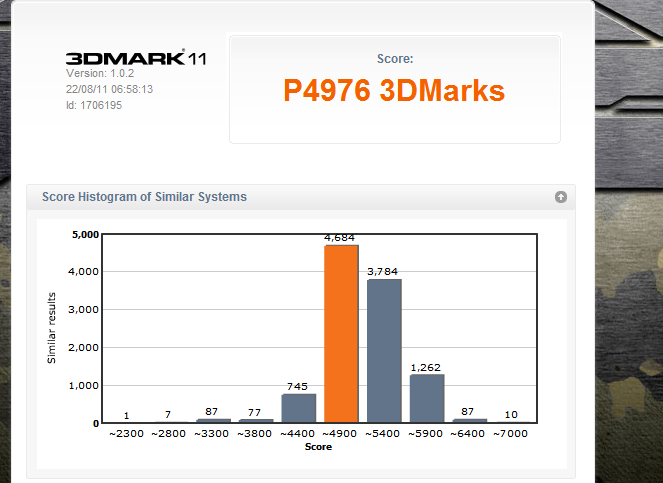Screen dimensions: 663x483
Task: Select the small bar above ~3300
Action: [213, 420]
